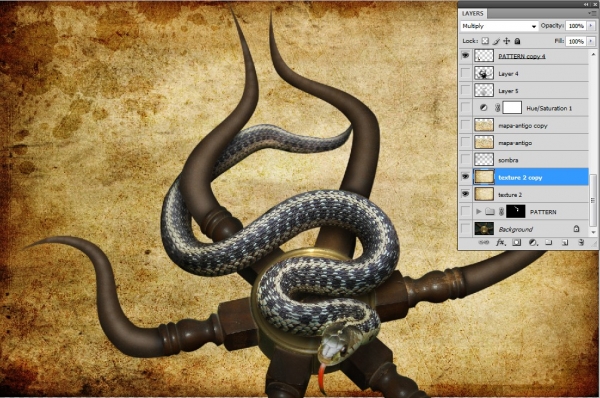Select the mapa-antigo copy layer name
Screen dimensions: 600x398
[523, 126]
